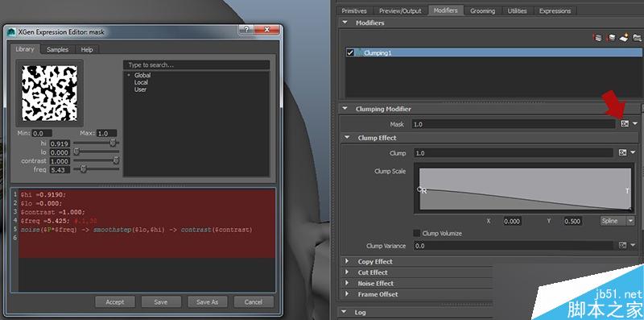Expand the Cut Effect section
644x320 pixels.
pos(347,272)
